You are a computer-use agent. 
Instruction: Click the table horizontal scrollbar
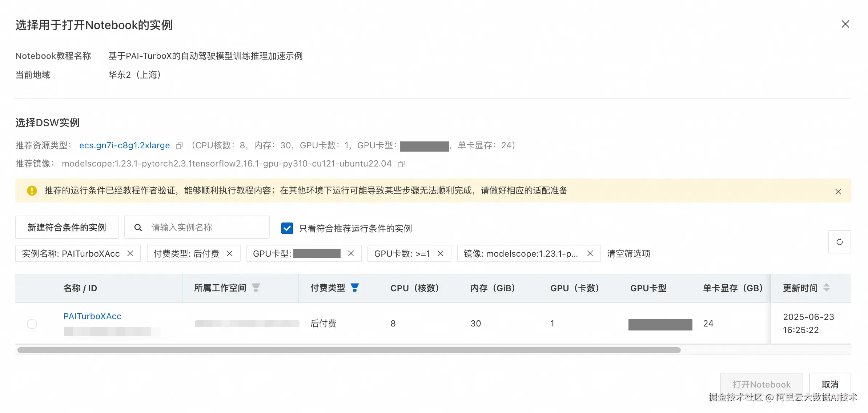tap(349, 350)
